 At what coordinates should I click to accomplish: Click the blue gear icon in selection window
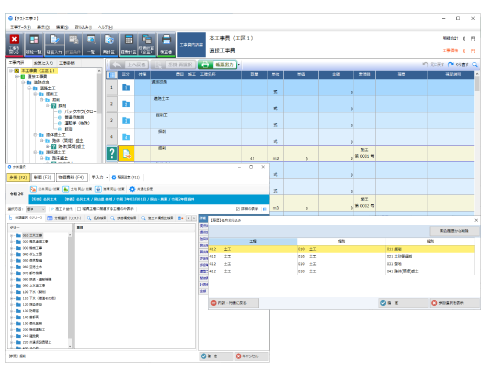(132, 189)
